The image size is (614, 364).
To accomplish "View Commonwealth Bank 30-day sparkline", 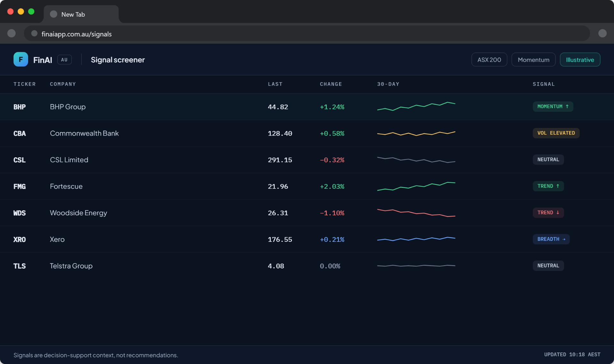I will coord(416,133).
